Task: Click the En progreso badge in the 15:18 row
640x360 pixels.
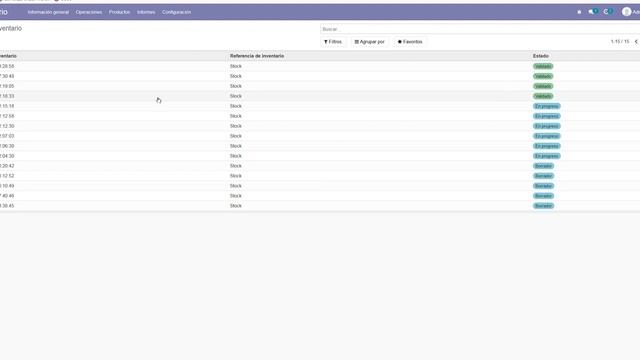Action: pyautogui.click(x=547, y=106)
